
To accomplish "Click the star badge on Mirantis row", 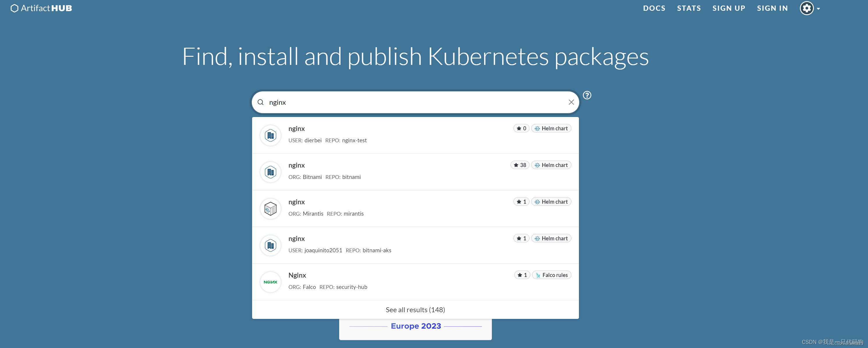I will pyautogui.click(x=521, y=202).
